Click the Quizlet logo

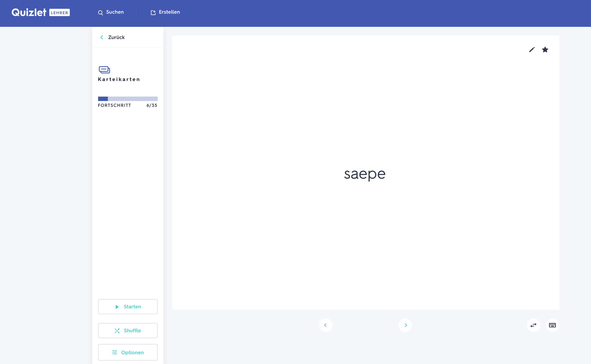click(29, 12)
